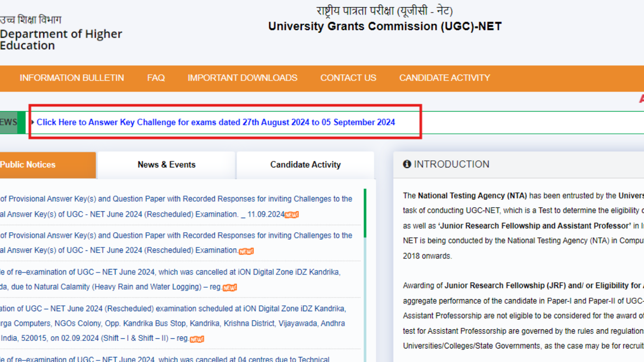Click the NEW badge after 11.09.2024

pos(292,215)
